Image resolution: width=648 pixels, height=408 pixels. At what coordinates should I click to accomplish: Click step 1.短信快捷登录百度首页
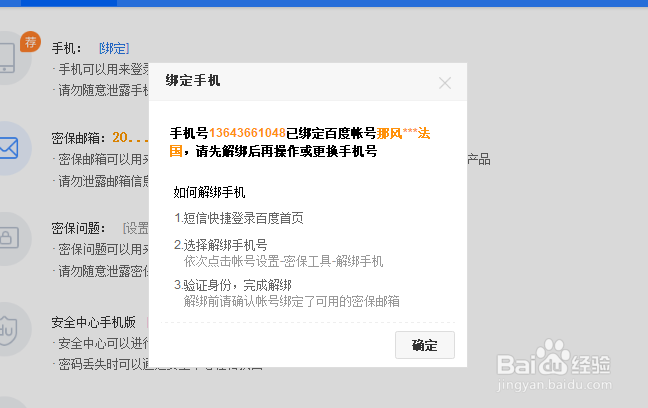[x=239, y=218]
